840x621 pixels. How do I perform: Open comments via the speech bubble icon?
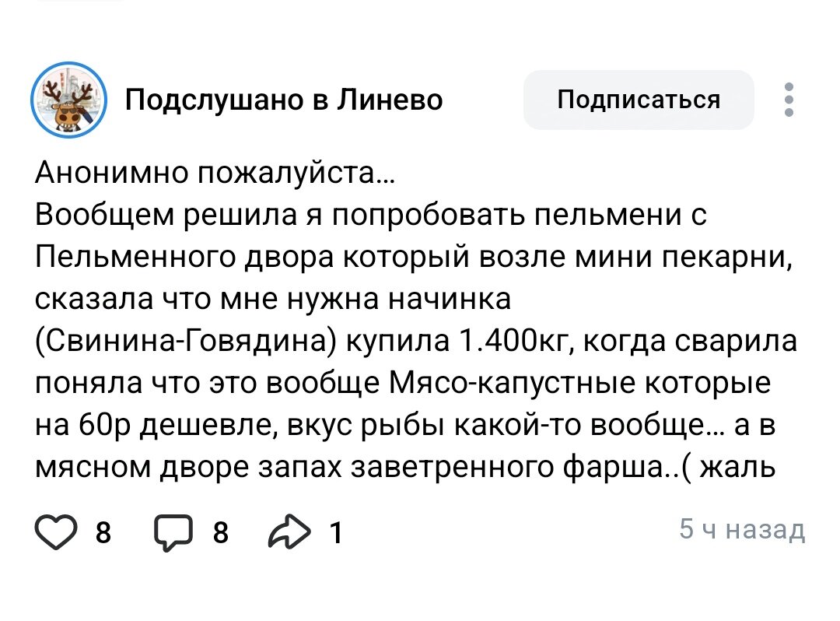click(x=173, y=532)
